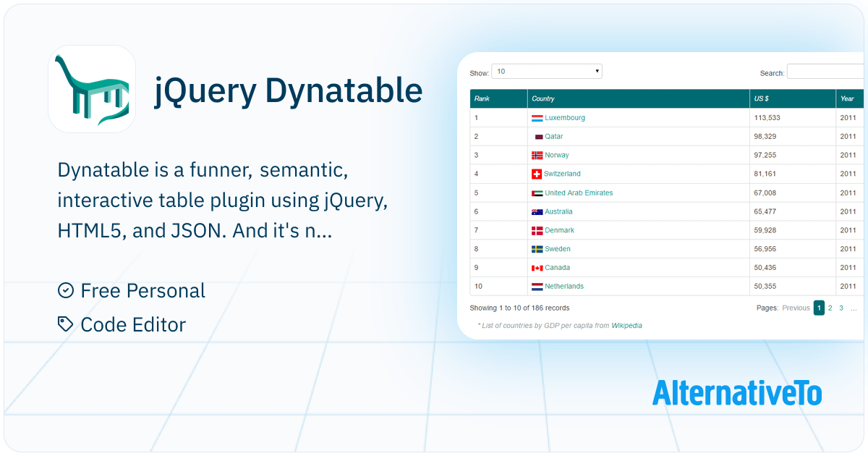Click into the Search input field
This screenshot has width=868, height=456.
[x=825, y=72]
